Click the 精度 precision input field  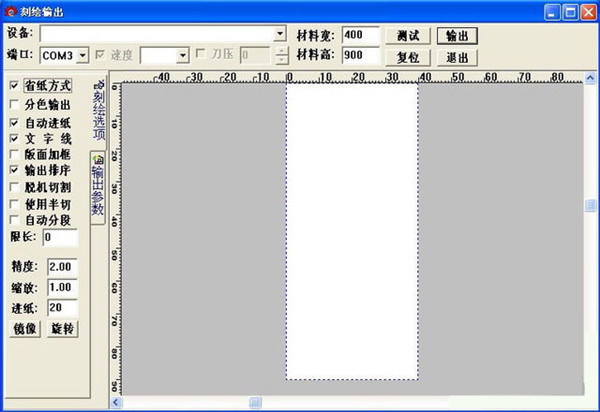(x=62, y=267)
